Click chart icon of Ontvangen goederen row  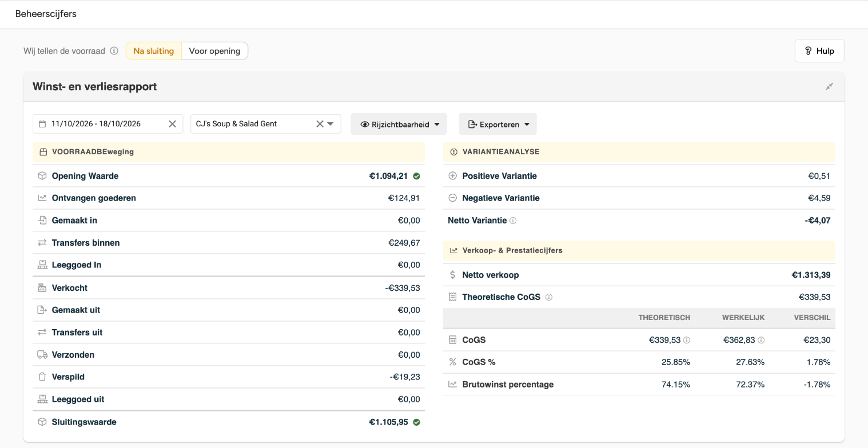point(42,198)
